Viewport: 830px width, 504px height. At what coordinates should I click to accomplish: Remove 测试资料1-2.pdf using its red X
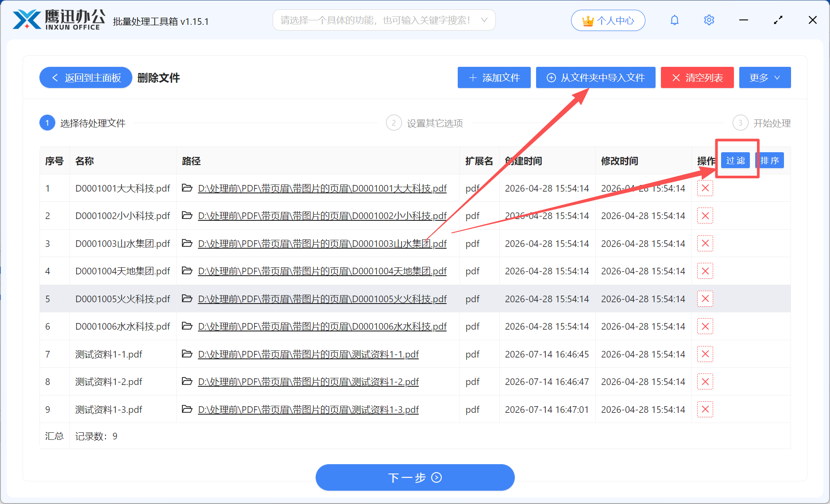(705, 381)
